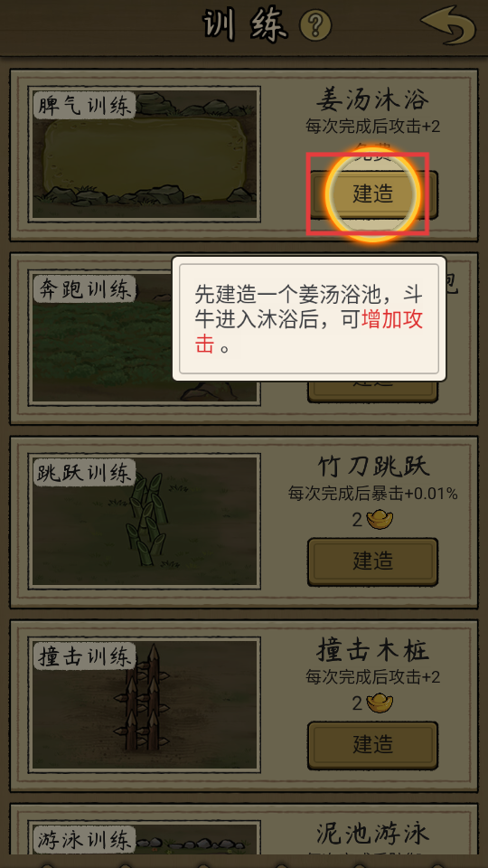This screenshot has height=868, width=488.
Task: Select the 脾气训练 thumbnail image
Action: pos(145,154)
